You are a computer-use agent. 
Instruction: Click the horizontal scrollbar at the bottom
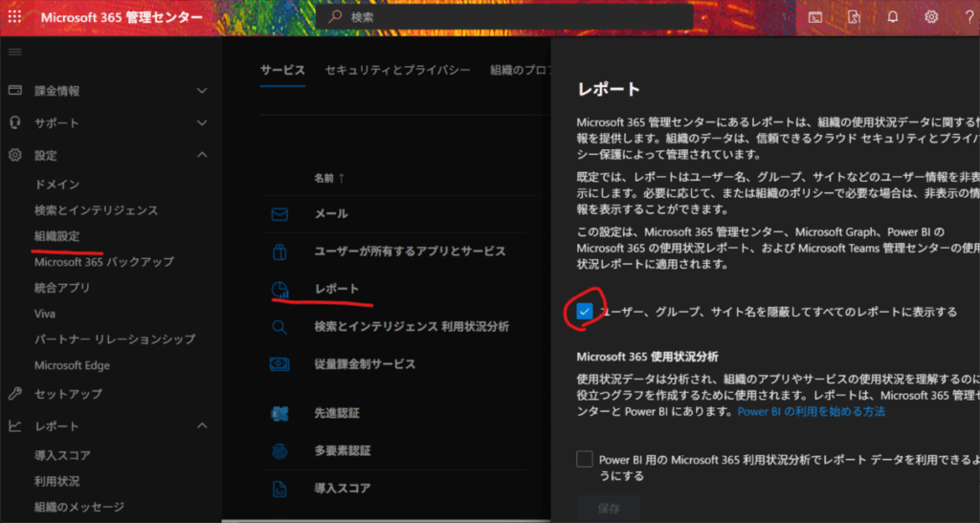point(387,520)
